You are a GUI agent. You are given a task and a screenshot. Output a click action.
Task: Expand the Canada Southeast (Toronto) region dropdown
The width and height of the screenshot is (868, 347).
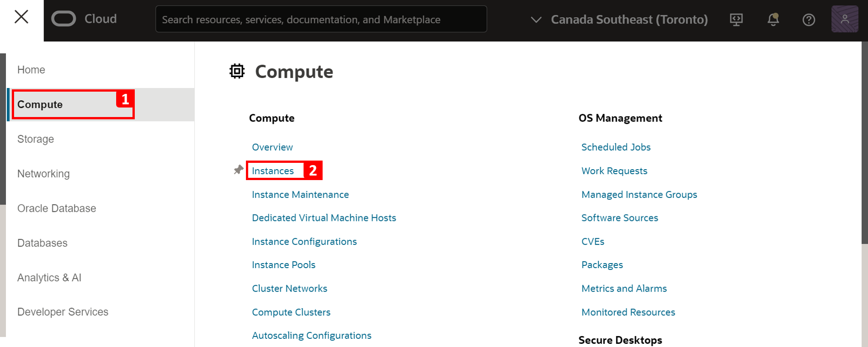(619, 20)
